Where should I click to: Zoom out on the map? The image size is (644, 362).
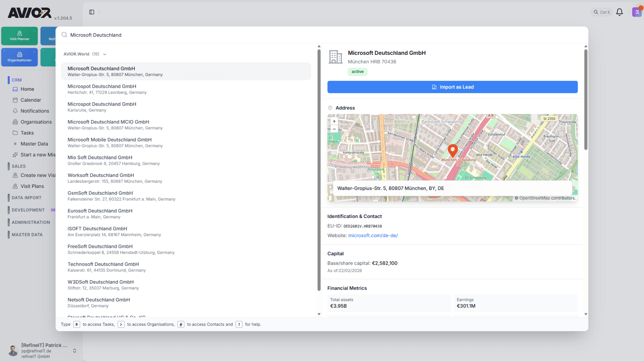[334, 129]
